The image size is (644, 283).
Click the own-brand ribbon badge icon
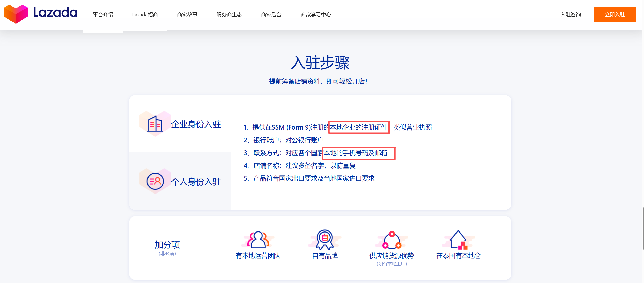point(325,240)
